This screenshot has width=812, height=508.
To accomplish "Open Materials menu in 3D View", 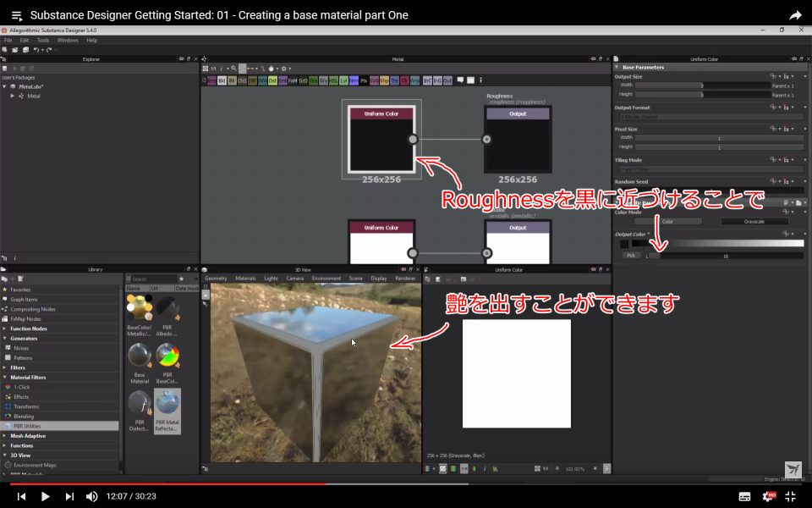I will click(245, 279).
